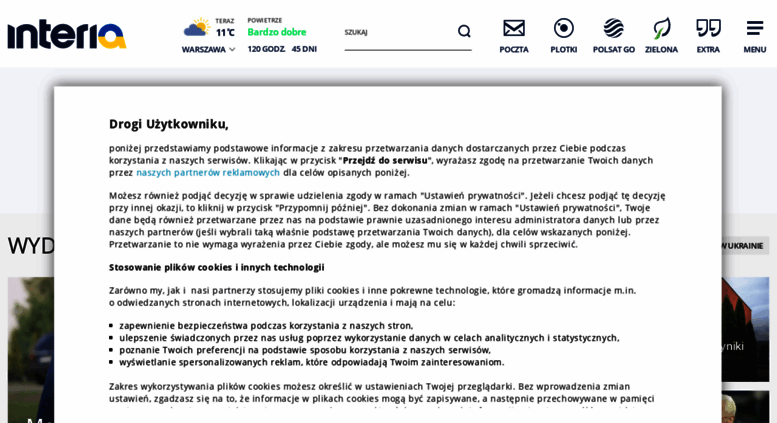The height and width of the screenshot is (423, 777).
Task: Click the bullet 'poznanie Twoich preferencji'
Action: (x=305, y=350)
